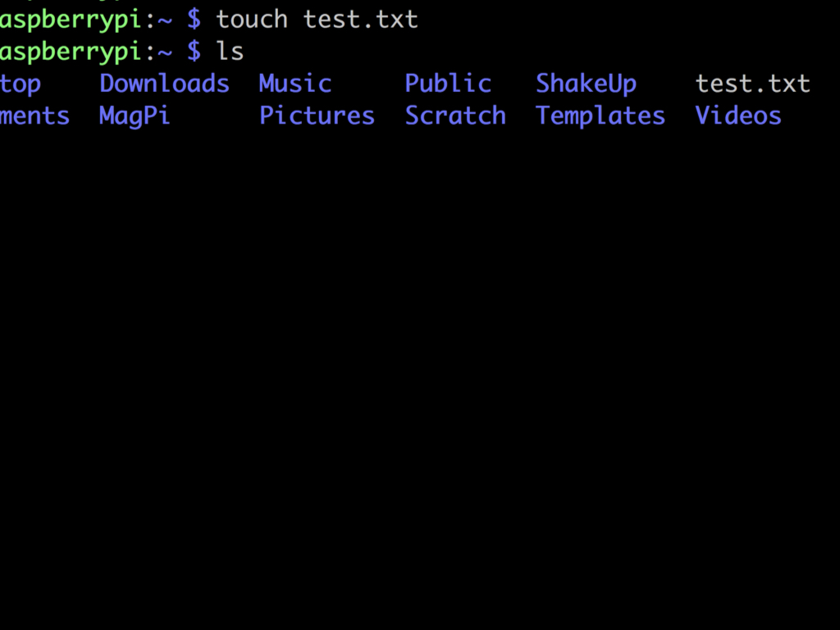Viewport: 840px width, 630px height.
Task: Click the 'touch test.txt' command text
Action: pos(317,20)
